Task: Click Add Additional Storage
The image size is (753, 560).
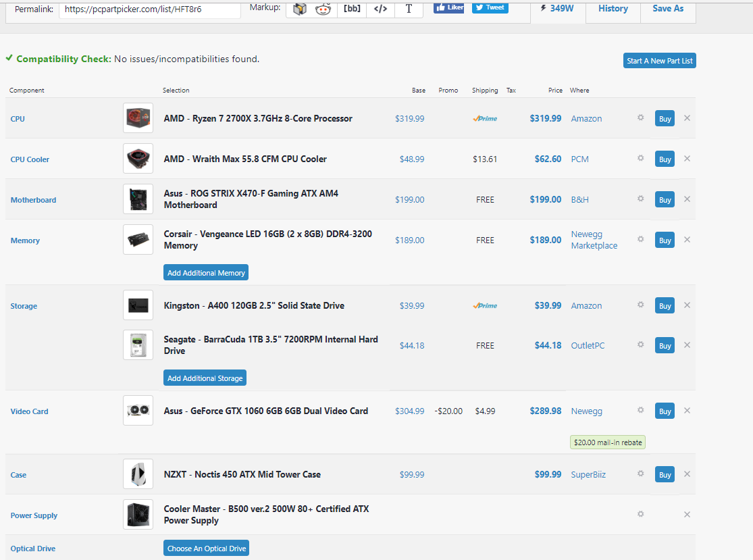Action: tap(205, 378)
